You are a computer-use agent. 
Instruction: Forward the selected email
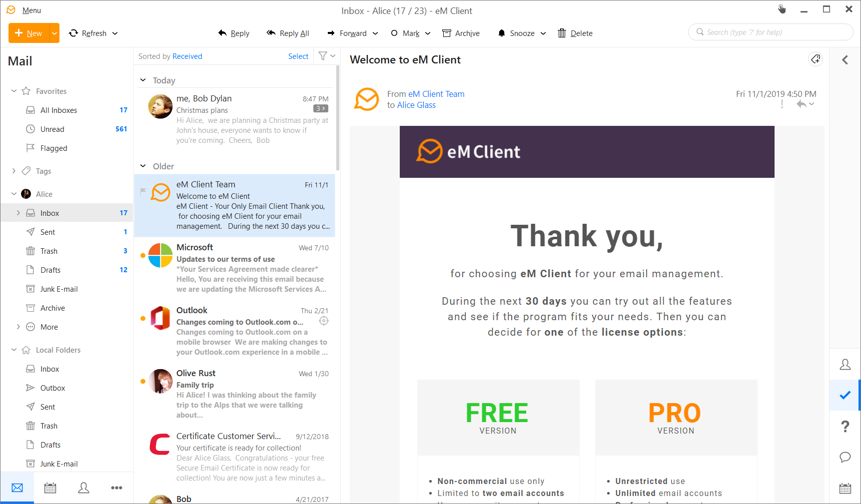click(347, 33)
